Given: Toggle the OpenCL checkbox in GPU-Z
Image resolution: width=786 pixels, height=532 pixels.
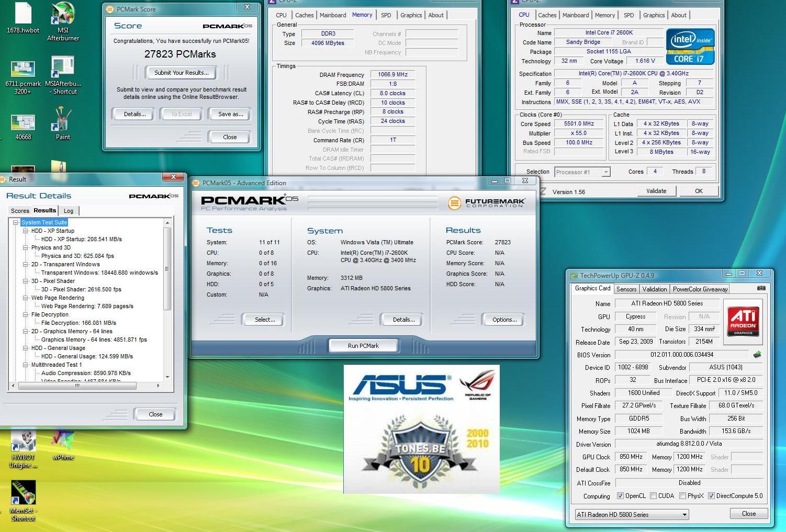Looking at the screenshot, I should (620, 495).
